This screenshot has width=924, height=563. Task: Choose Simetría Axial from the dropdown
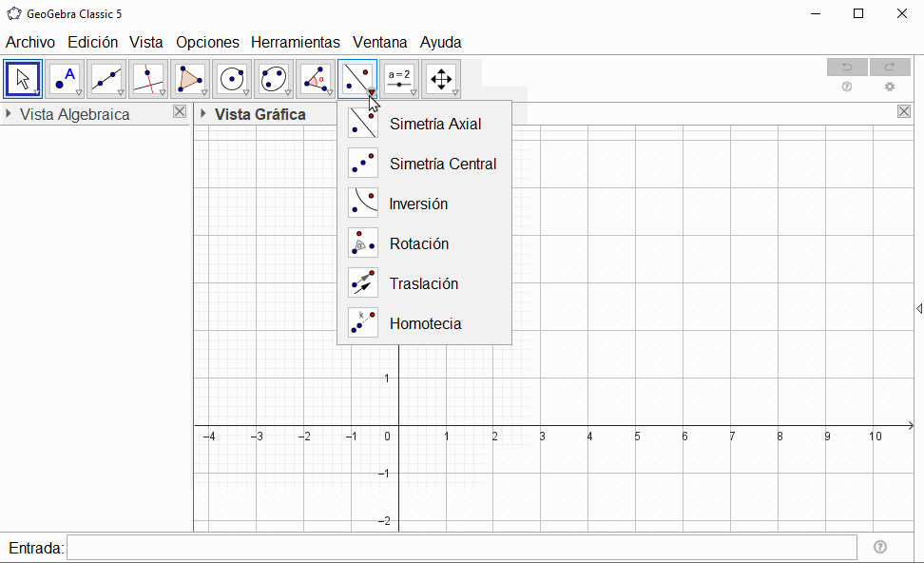click(434, 124)
